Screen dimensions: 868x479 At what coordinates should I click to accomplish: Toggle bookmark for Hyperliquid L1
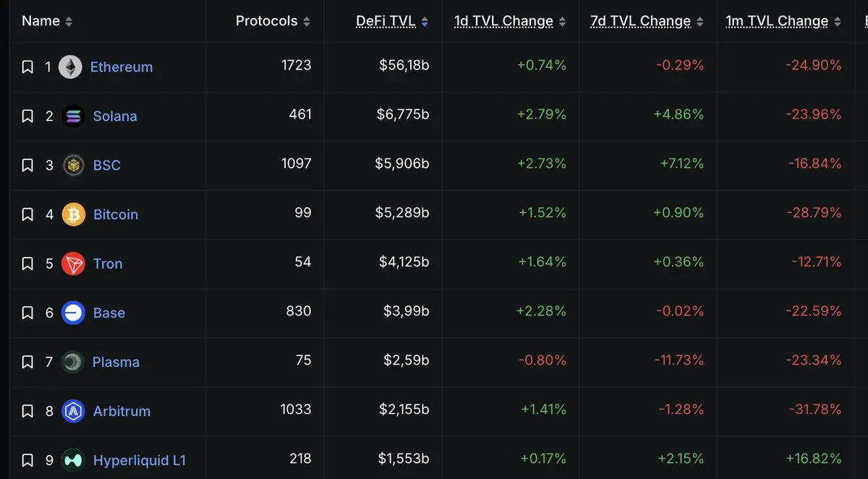pyautogui.click(x=27, y=460)
